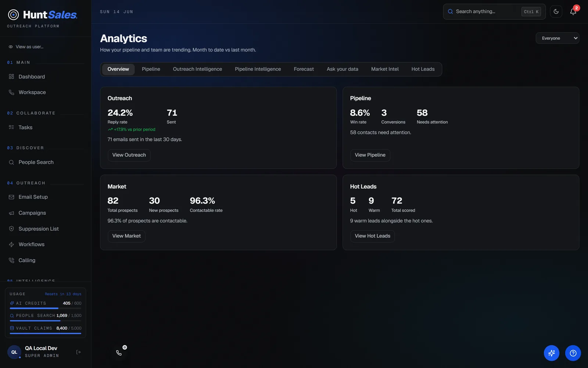Switch to the Market Intel tab
Screen dimensions: 588x368
tap(385, 69)
